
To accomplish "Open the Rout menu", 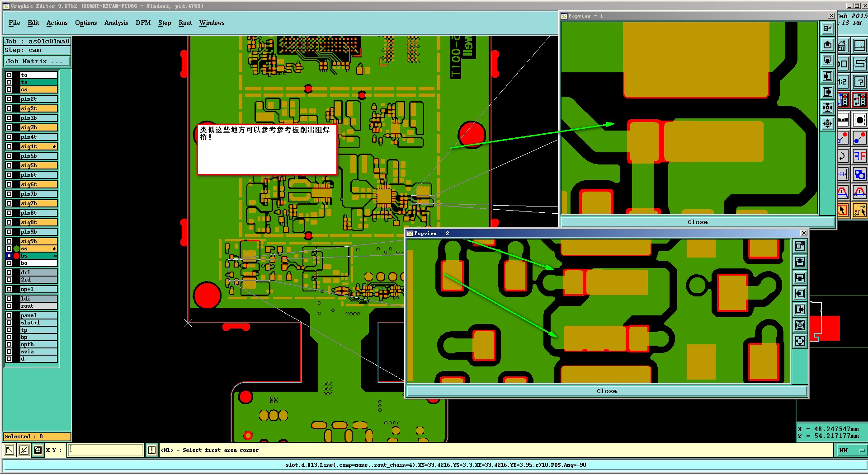I will click(x=185, y=23).
